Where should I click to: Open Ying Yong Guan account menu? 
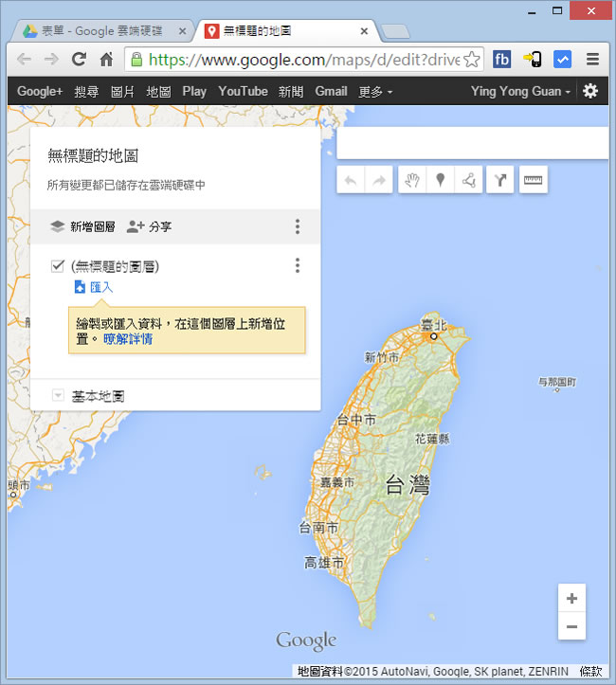(520, 91)
